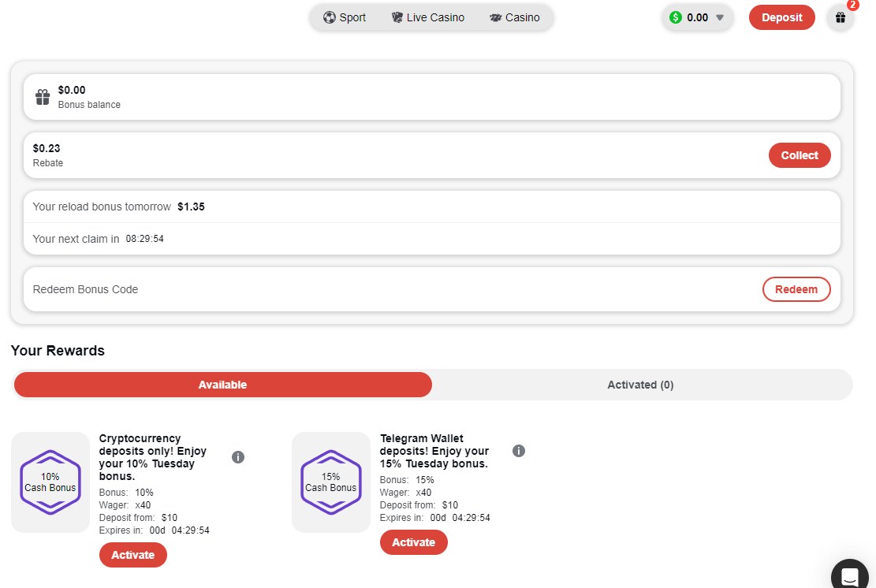Open the Live Casino section

(428, 17)
